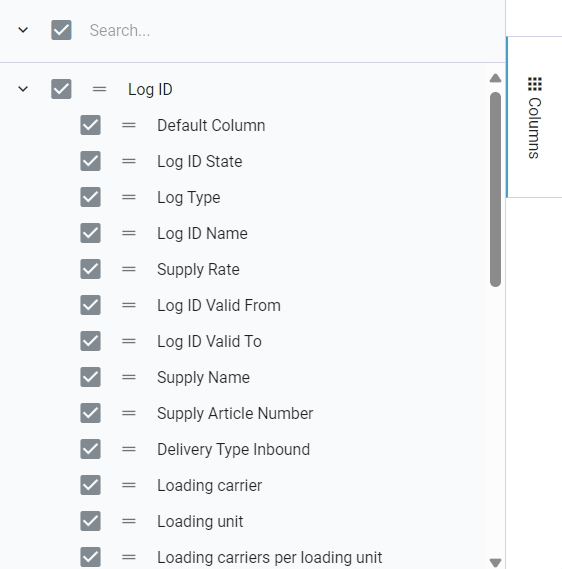562x569 pixels.
Task: Select the Loading unit column label
Action: (x=200, y=521)
